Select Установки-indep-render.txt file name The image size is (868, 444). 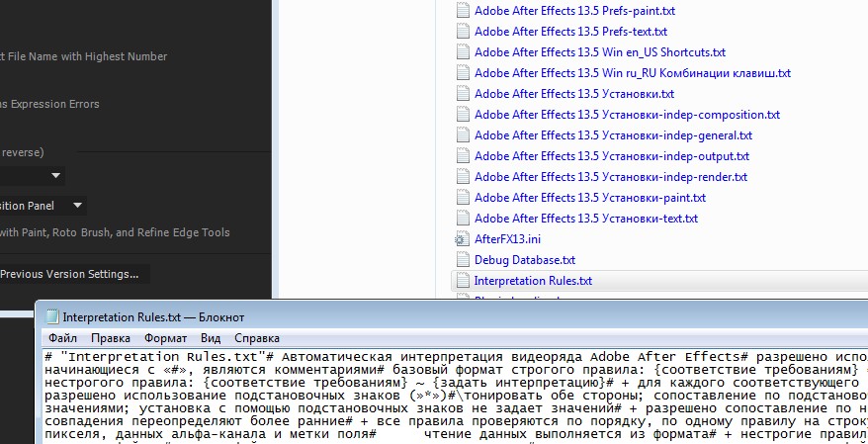point(611,177)
